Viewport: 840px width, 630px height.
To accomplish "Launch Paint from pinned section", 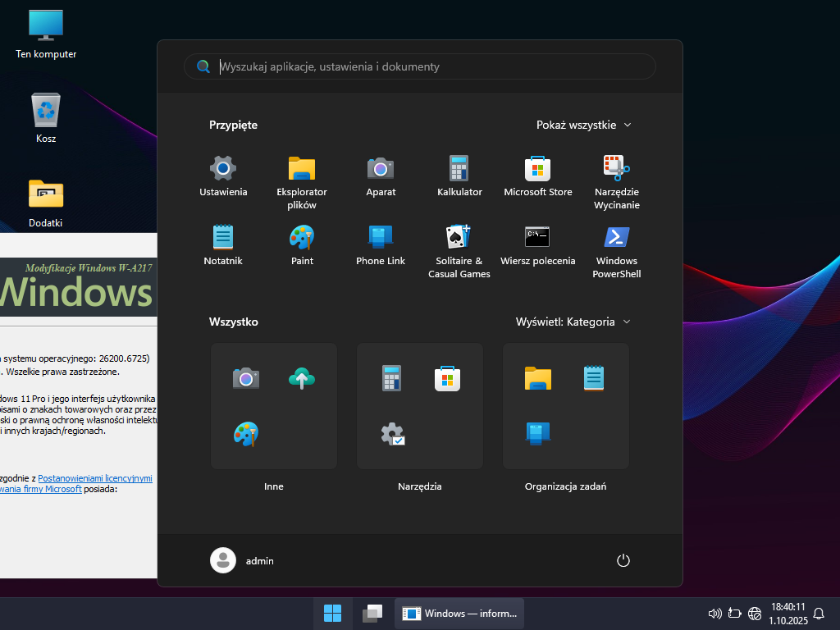I will (302, 237).
